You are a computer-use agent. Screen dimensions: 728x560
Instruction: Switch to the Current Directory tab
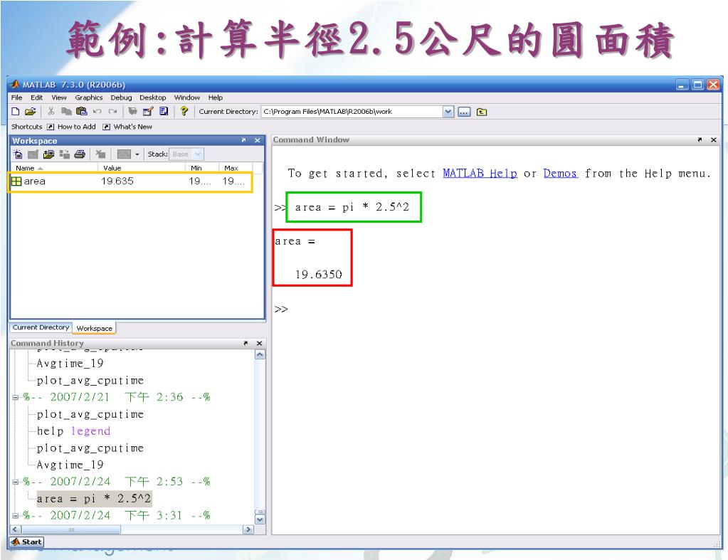point(41,327)
